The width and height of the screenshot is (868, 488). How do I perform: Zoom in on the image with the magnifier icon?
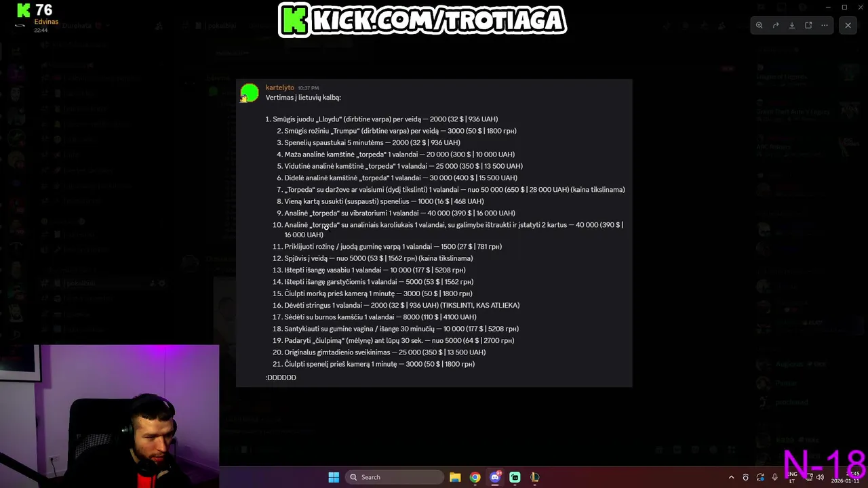pyautogui.click(x=759, y=25)
